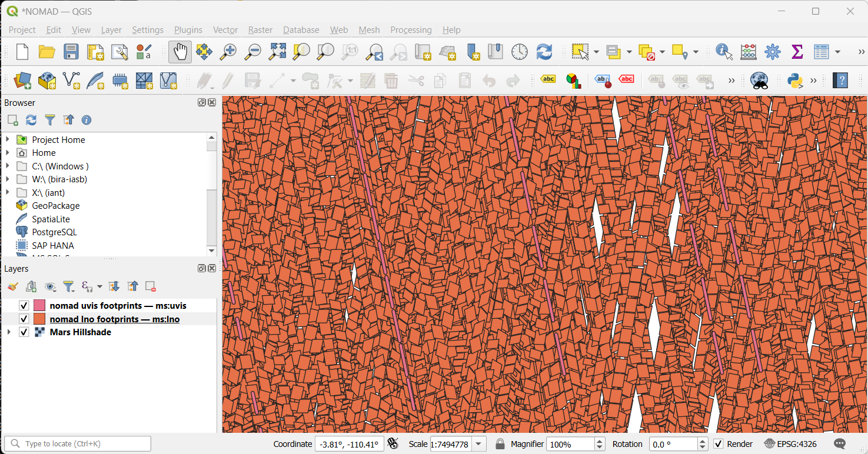Screen dimensions: 868x454
Task: Select the Pan Map hand tool
Action: click(x=180, y=52)
